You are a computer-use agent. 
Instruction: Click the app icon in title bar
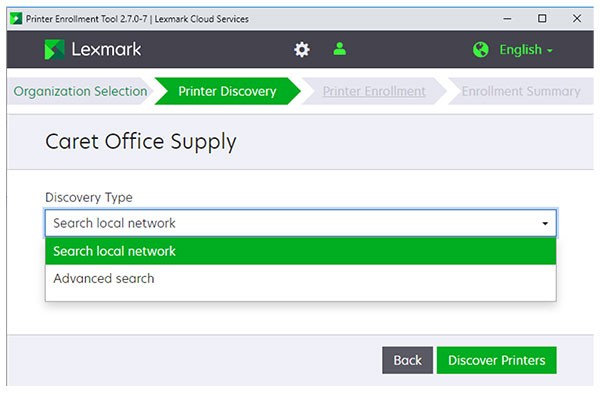[x=13, y=18]
